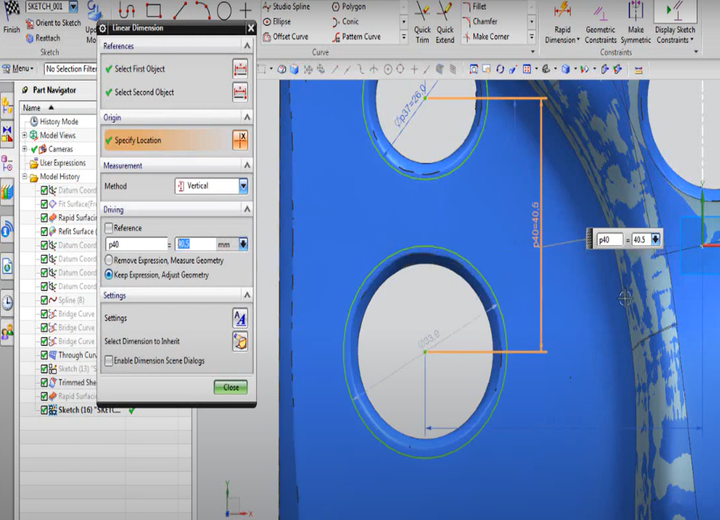Toggle the Sketch (16) feature checkbox
This screenshot has height=520, width=720.
click(44, 410)
